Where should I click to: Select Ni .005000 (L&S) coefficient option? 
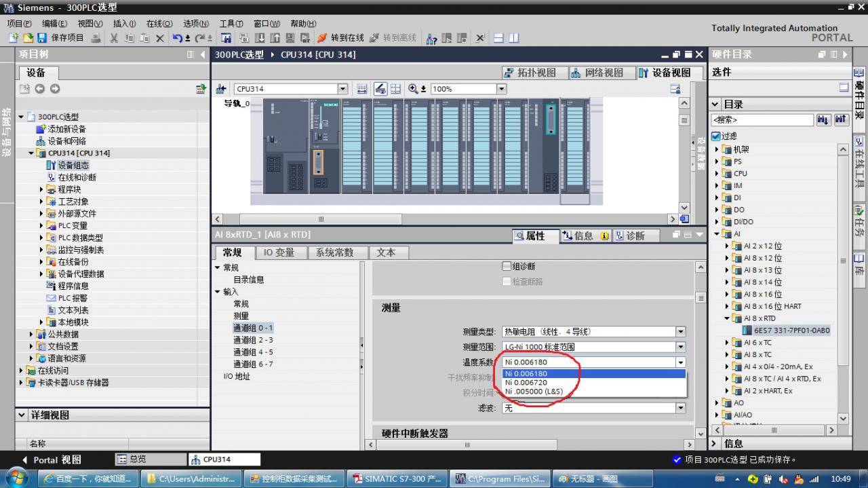594,392
